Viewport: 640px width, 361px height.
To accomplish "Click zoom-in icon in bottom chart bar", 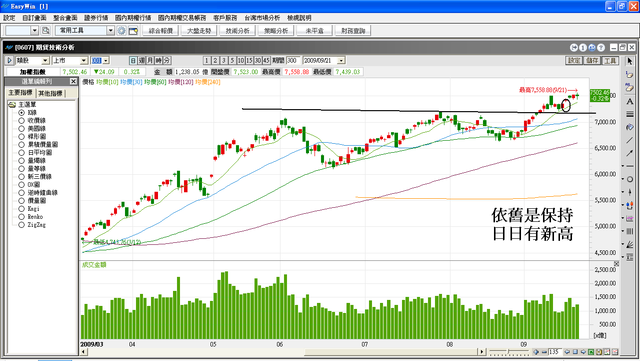I will click(x=536, y=352).
